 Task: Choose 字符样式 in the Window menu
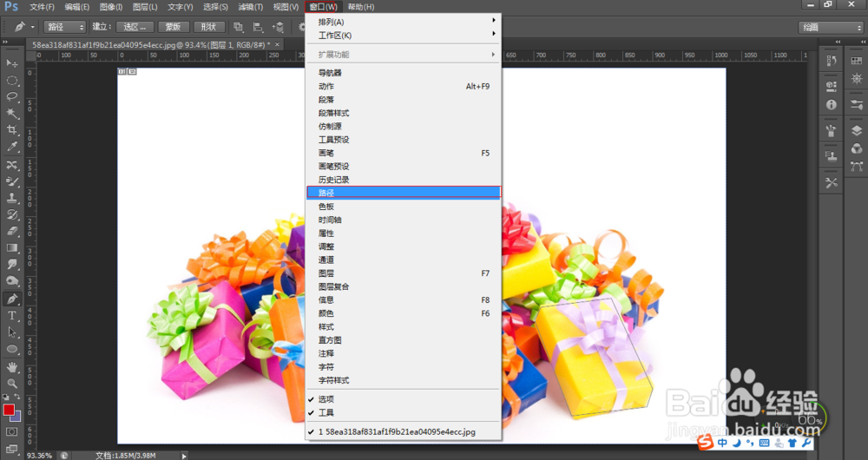coord(403,380)
